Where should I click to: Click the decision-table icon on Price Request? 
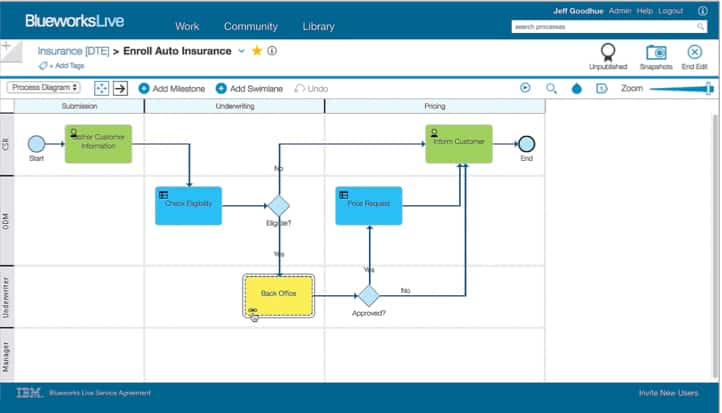coord(344,195)
